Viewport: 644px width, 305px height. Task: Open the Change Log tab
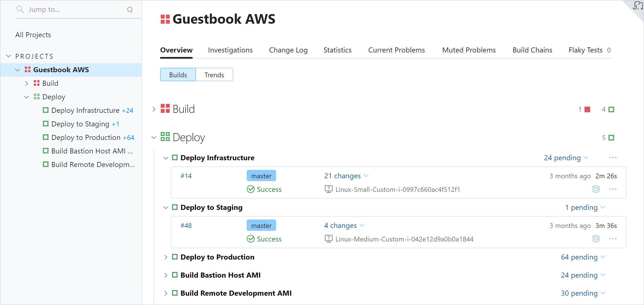click(288, 50)
